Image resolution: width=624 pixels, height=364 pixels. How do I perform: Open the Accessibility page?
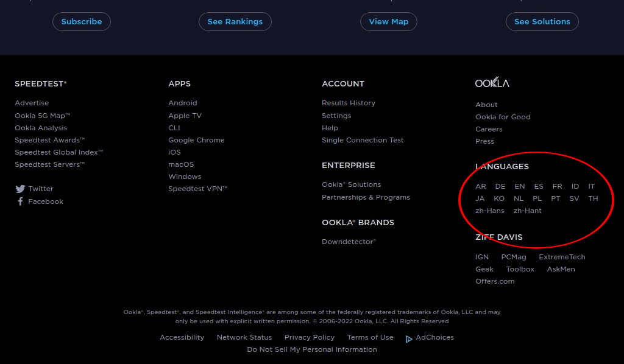(182, 337)
